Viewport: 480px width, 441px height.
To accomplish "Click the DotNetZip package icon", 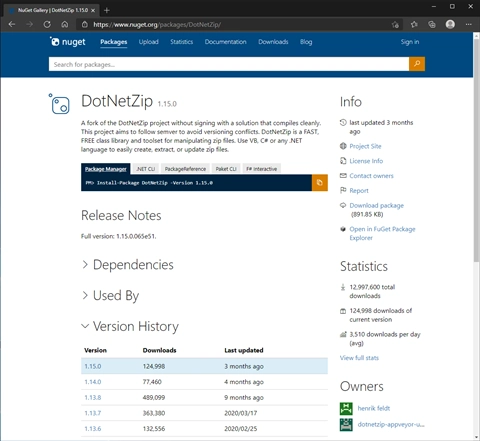I will click(59, 104).
